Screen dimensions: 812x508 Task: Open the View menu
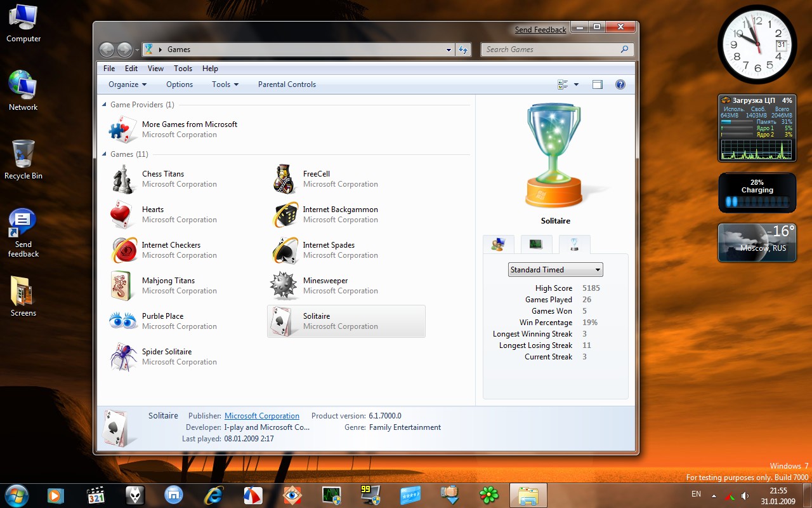click(x=155, y=69)
